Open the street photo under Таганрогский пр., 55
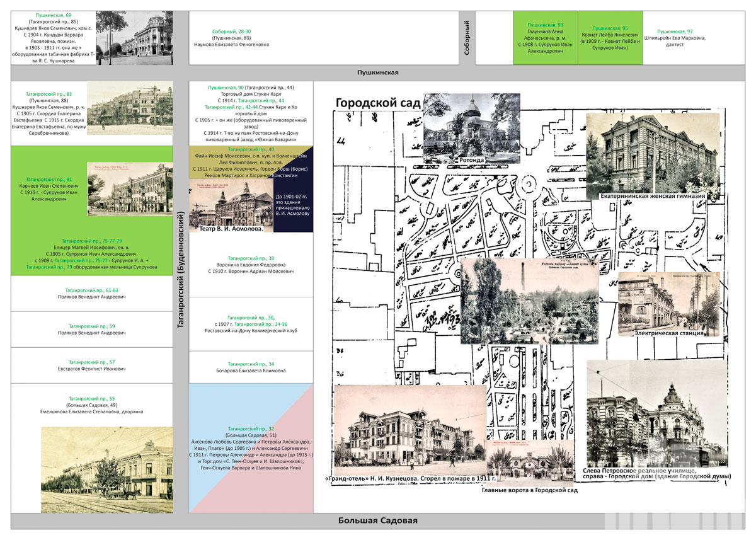 [x=107, y=471]
